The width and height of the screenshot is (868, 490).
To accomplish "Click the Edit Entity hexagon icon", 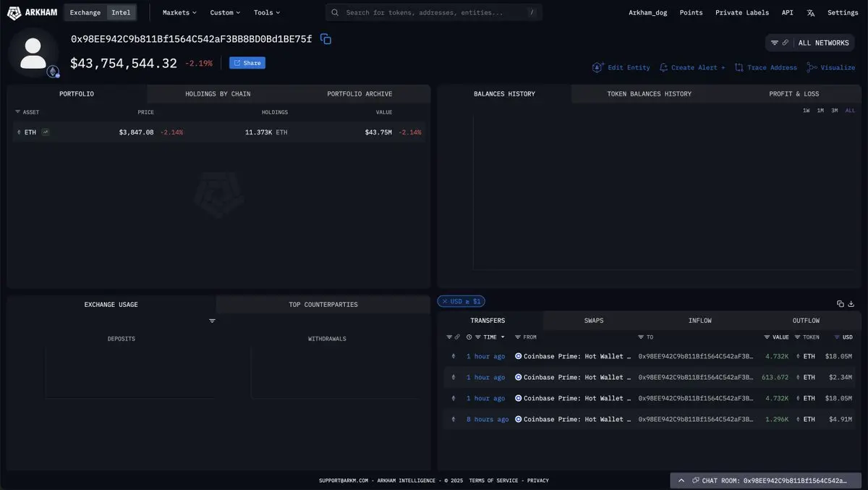I will click(597, 67).
